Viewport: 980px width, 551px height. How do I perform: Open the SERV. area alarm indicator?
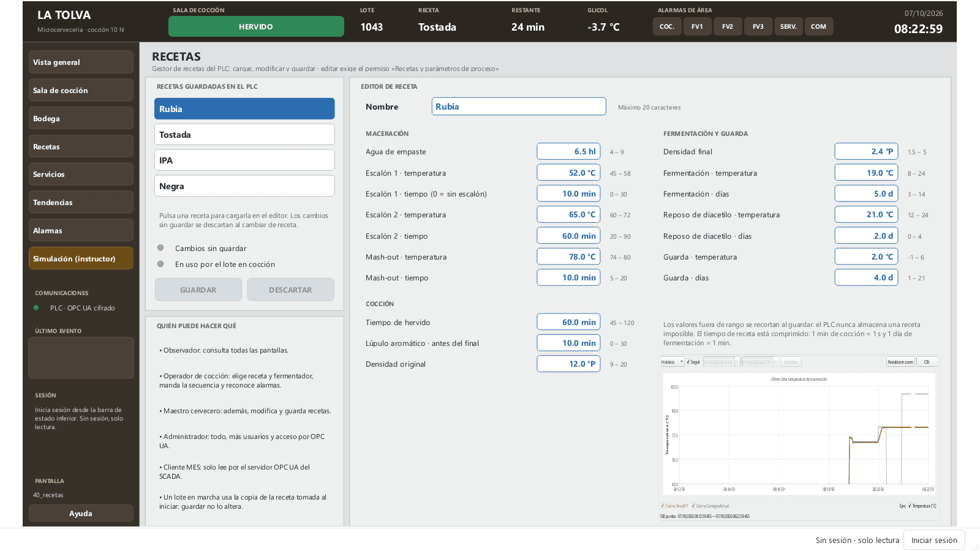pos(788,26)
